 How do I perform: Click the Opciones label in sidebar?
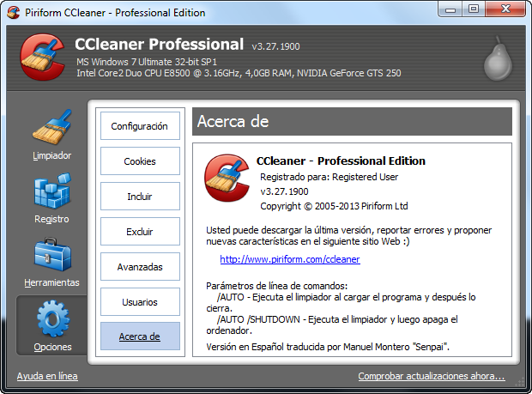pyautogui.click(x=52, y=347)
